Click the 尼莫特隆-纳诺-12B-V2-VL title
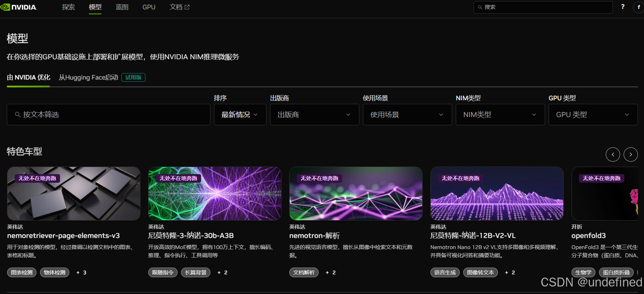 [x=473, y=235]
